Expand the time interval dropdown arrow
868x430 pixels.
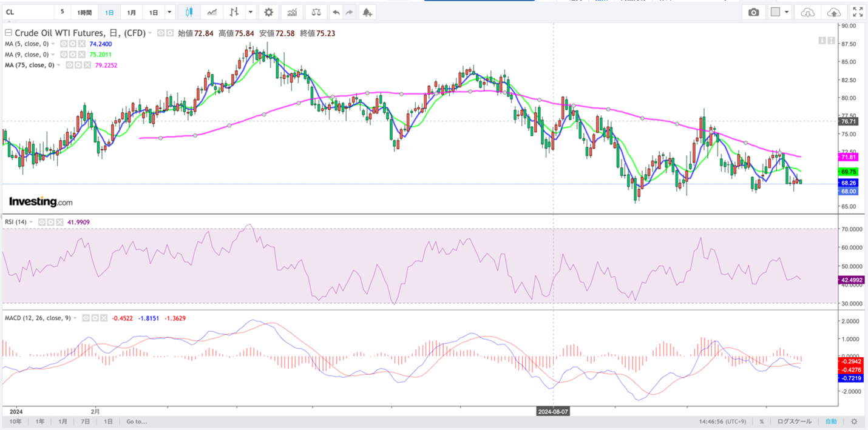pos(170,12)
